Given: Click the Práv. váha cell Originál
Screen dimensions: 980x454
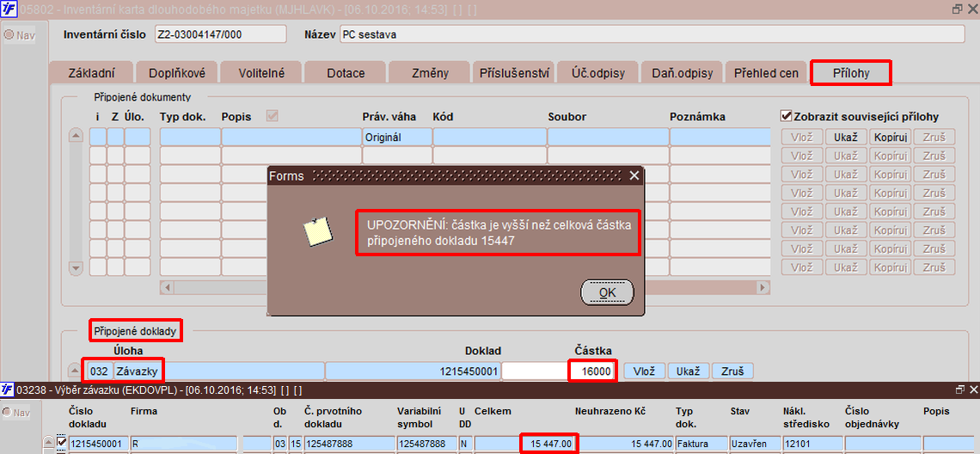Looking at the screenshot, I should [397, 137].
